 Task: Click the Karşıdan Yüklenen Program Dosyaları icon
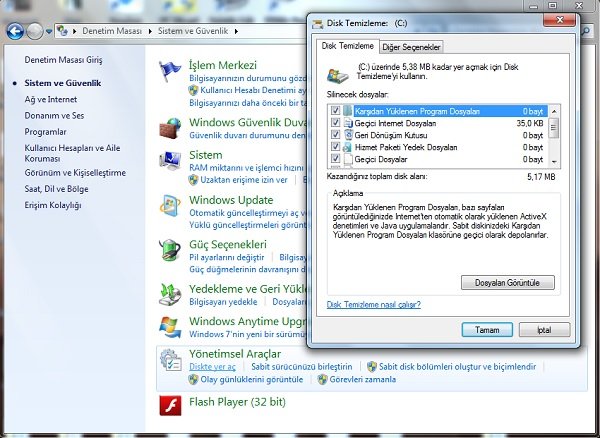click(x=348, y=111)
